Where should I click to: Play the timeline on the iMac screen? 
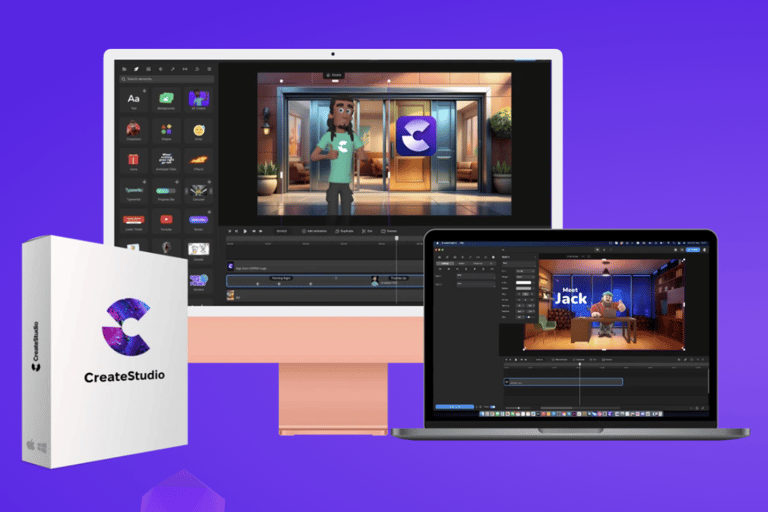pos(245,231)
